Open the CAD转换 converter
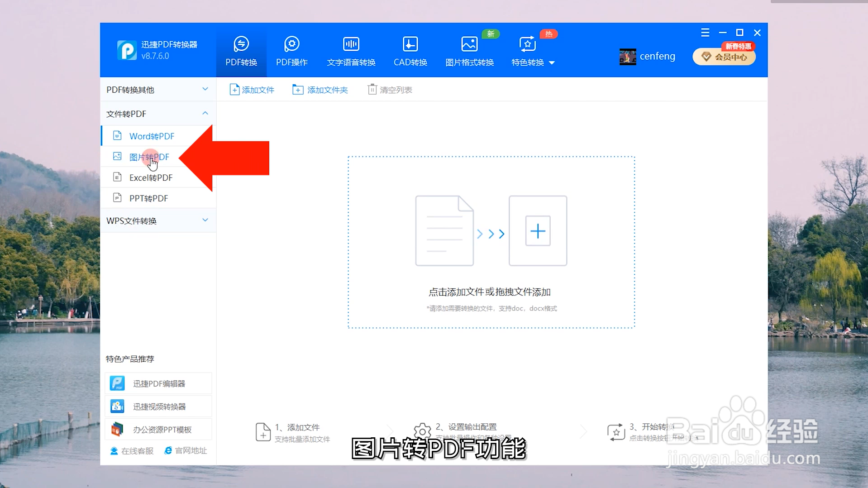The height and width of the screenshot is (488, 868). pyautogui.click(x=410, y=50)
